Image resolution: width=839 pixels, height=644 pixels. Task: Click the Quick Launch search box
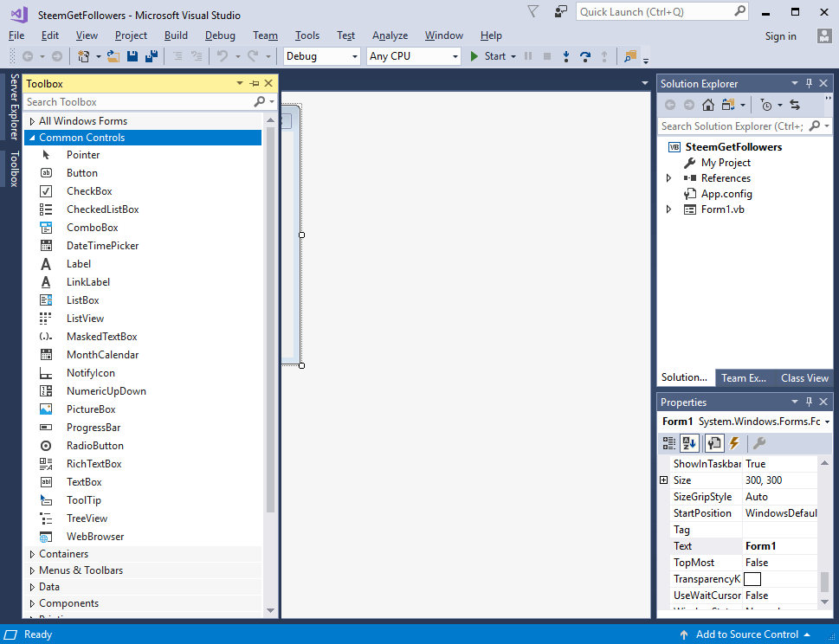[662, 12]
